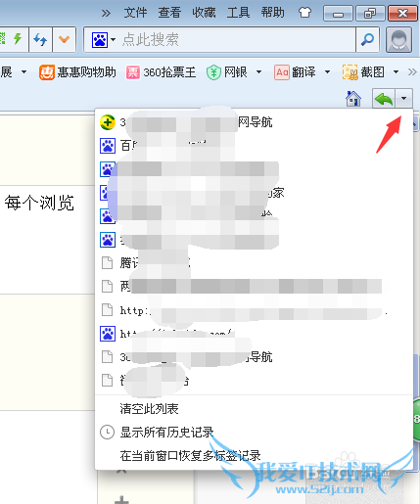This screenshot has width=420, height=504.
Task: Expand the dropdown arrow beside 展
Action: [23, 72]
